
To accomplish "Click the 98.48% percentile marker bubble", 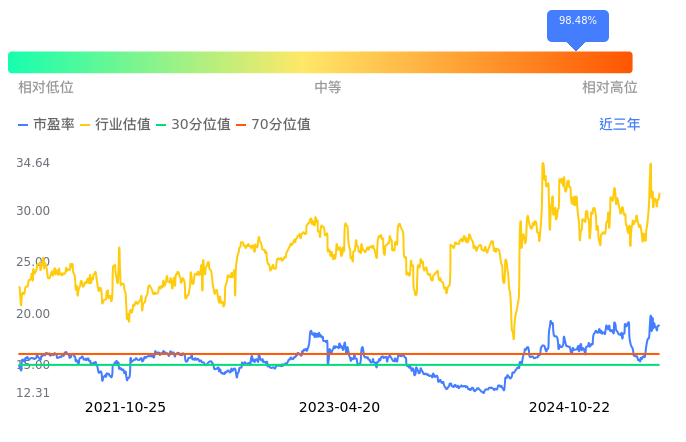I will click(577, 22).
